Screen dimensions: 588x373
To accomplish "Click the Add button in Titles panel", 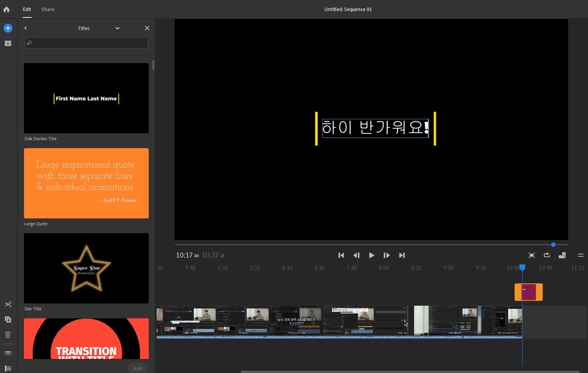I will click(138, 368).
